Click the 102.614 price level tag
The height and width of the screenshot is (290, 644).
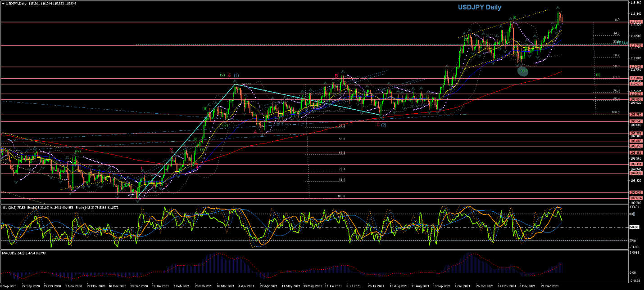coord(636,198)
